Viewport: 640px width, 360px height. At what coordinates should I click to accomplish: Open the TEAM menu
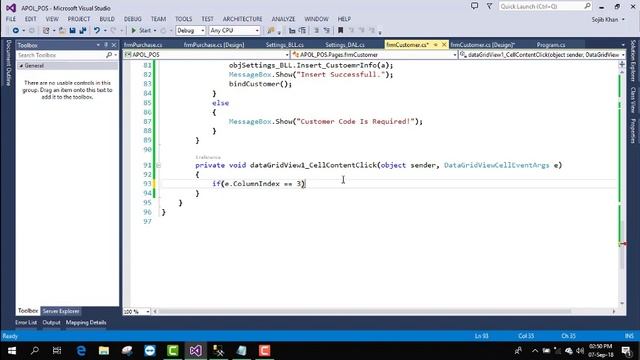pyautogui.click(x=158, y=19)
